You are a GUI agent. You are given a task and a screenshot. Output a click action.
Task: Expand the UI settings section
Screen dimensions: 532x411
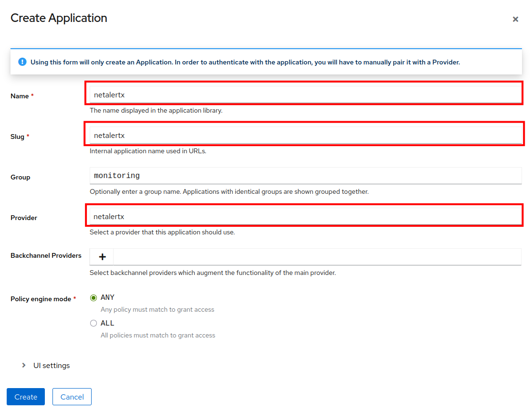pos(51,365)
